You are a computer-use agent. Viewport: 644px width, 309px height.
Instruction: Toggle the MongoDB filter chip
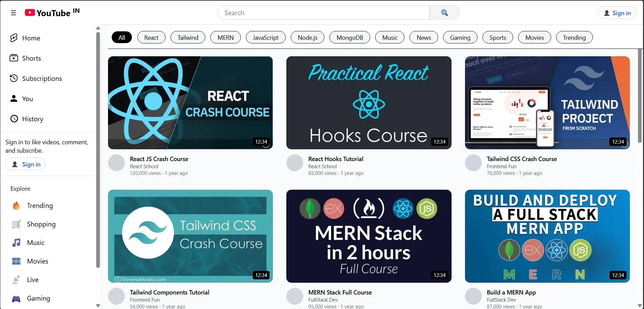click(x=349, y=37)
